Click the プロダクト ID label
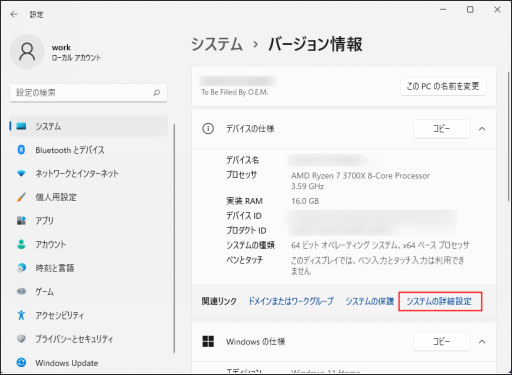The image size is (512, 375). (x=246, y=230)
